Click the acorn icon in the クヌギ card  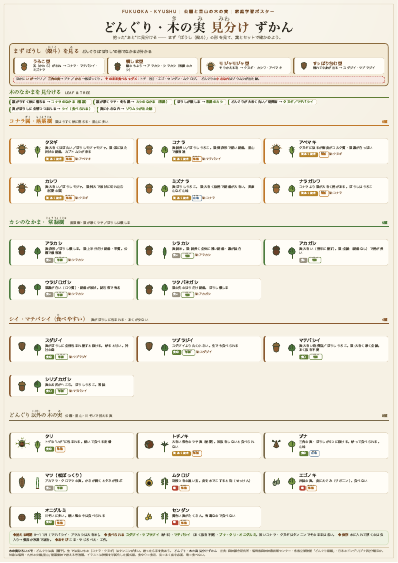coord(22,150)
